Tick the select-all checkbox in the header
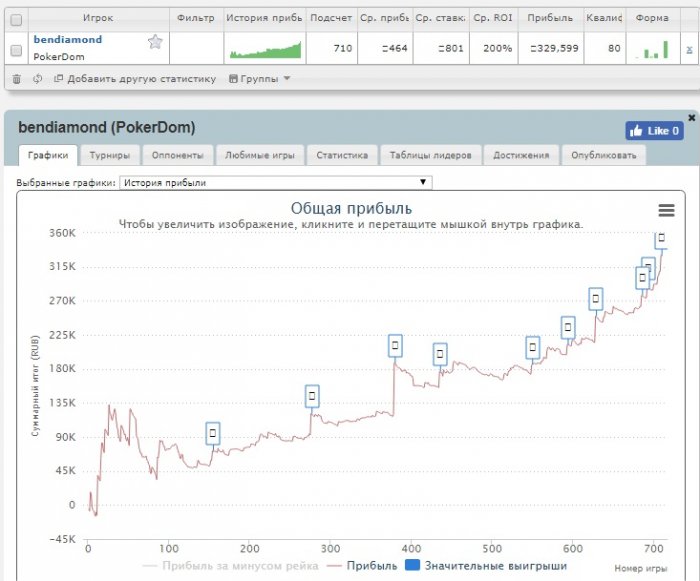Screen dimensions: 700x581 (x=16, y=20)
